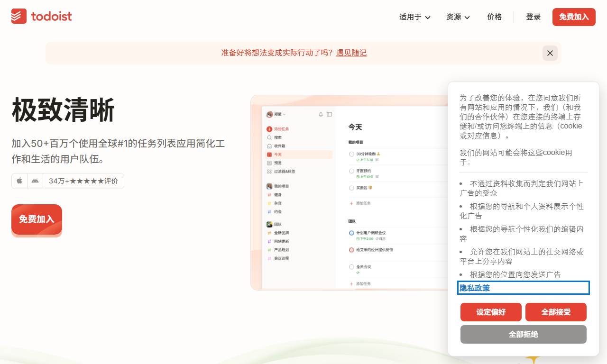
Task: Accept all cookies with 全部接受
Action: (x=556, y=312)
